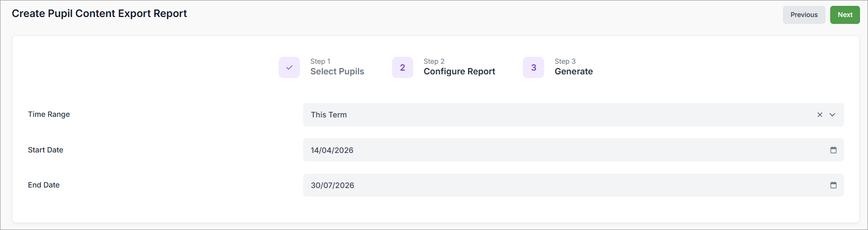The width and height of the screenshot is (868, 230).
Task: Select the Step 2 number badge
Action: point(403,67)
